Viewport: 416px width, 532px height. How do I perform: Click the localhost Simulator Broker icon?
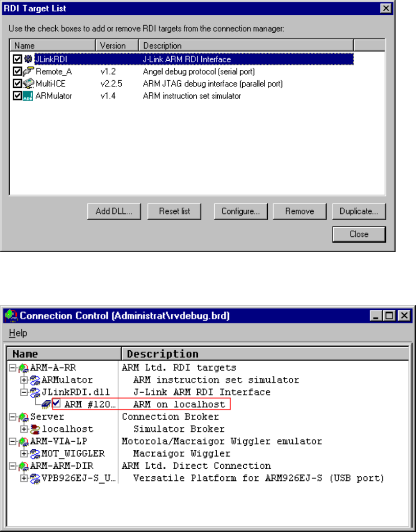(36, 429)
